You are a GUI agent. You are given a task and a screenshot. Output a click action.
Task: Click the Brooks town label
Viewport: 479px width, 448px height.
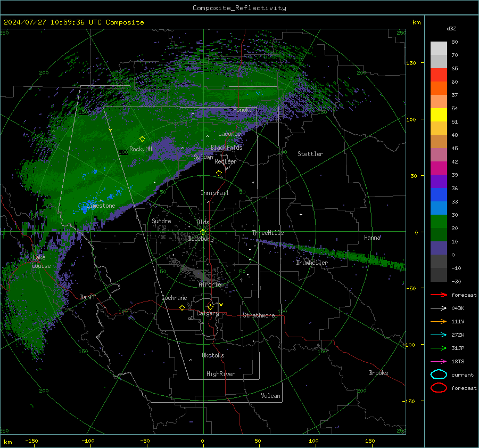tap(378, 373)
